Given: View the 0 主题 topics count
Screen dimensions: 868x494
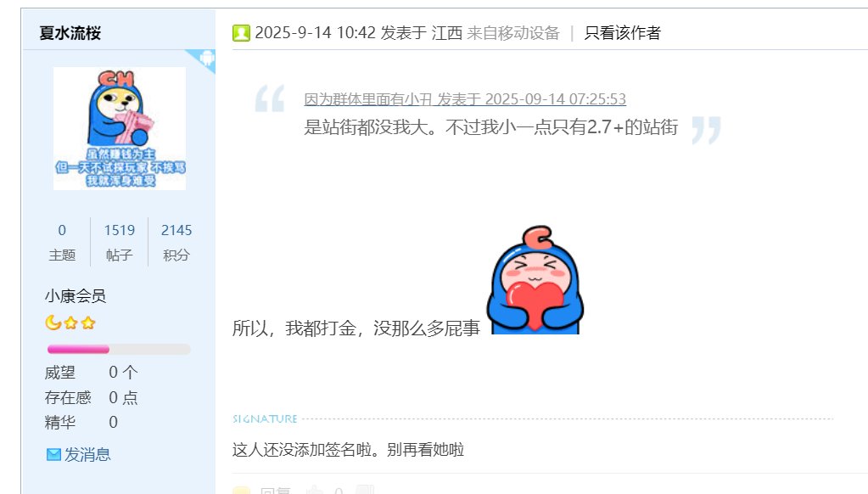Looking at the screenshot, I should [x=62, y=242].
